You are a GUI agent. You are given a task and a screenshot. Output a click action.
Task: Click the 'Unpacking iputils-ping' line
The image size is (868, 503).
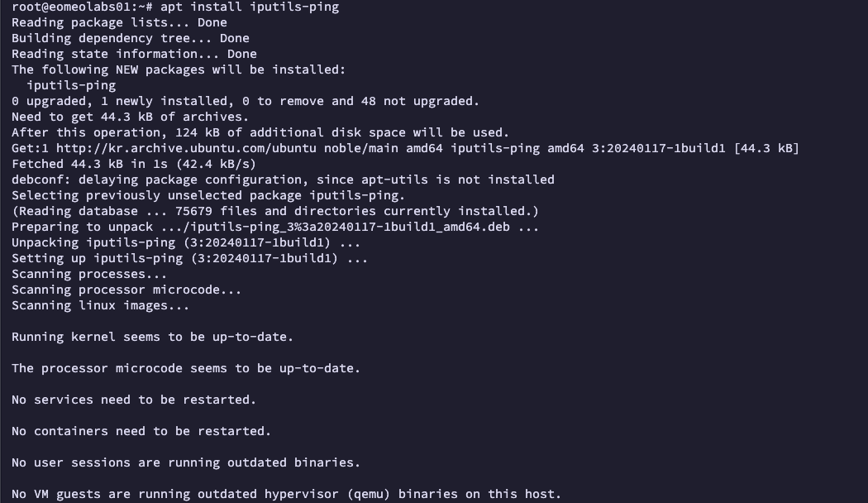tap(186, 242)
